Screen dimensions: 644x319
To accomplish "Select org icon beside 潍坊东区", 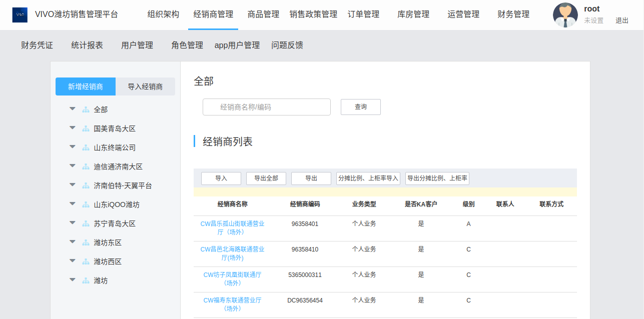I will pos(86,242).
